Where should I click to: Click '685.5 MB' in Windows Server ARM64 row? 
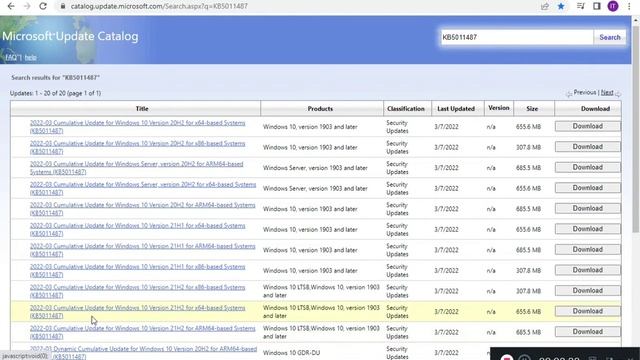[x=528, y=168]
